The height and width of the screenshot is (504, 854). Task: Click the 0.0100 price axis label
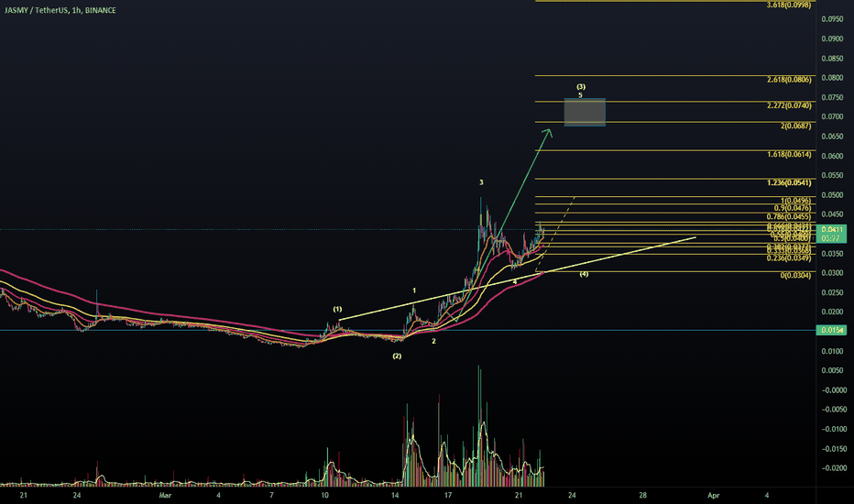[x=832, y=351]
